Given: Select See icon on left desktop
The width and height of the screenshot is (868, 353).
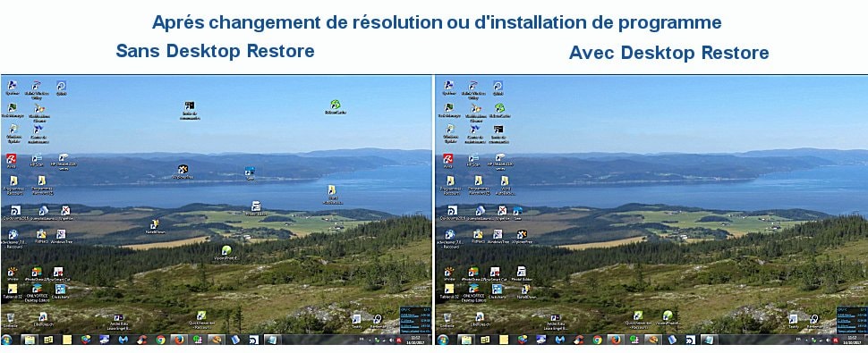Looking at the screenshot, I should click(250, 173).
